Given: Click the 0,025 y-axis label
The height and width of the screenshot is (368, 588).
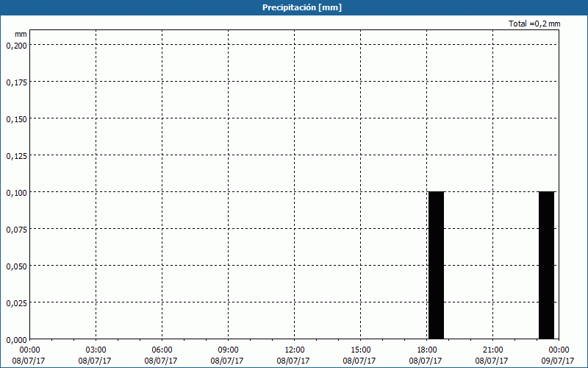Looking at the screenshot, I should pyautogui.click(x=16, y=303).
